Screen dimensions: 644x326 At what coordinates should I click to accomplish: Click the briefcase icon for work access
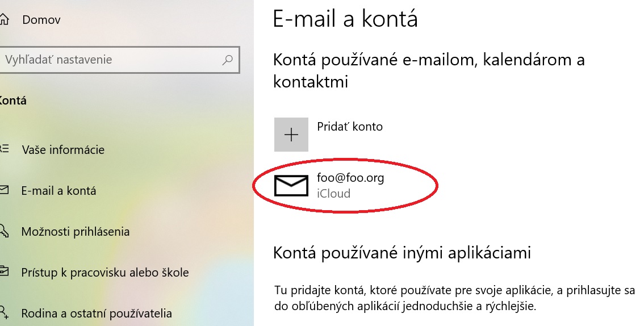pyautogui.click(x=4, y=271)
